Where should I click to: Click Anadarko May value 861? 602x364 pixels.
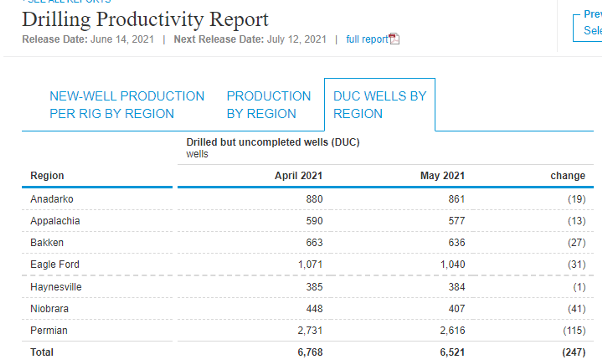(456, 199)
